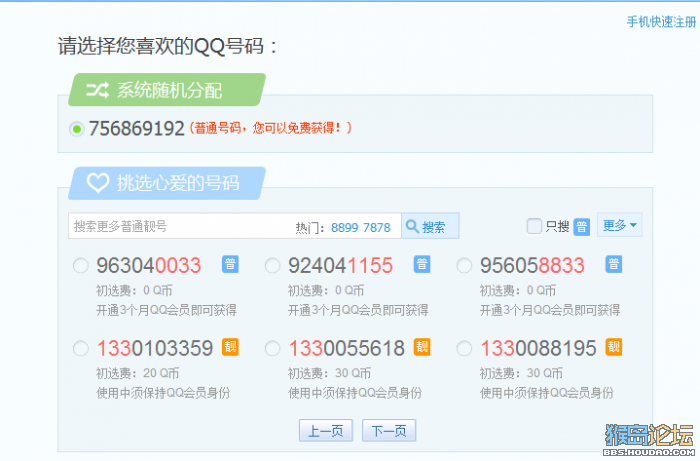Choose the number 1330055618 radio button

pyautogui.click(x=272, y=348)
